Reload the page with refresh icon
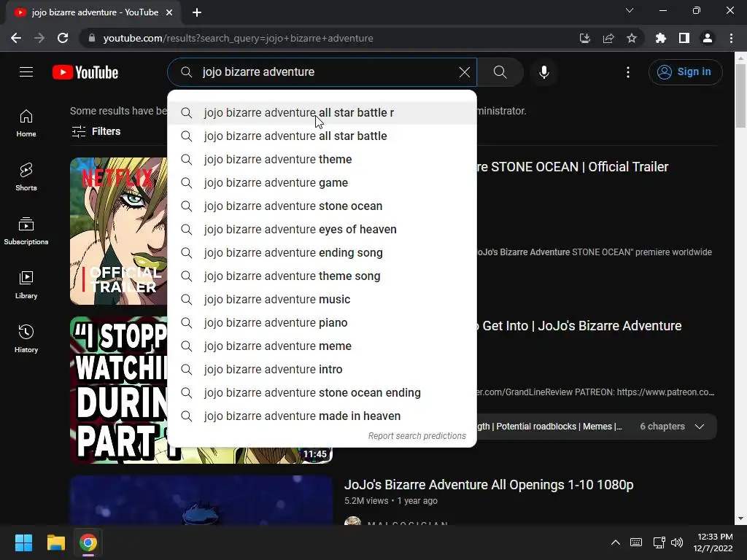This screenshot has height=560, width=747. tap(63, 38)
